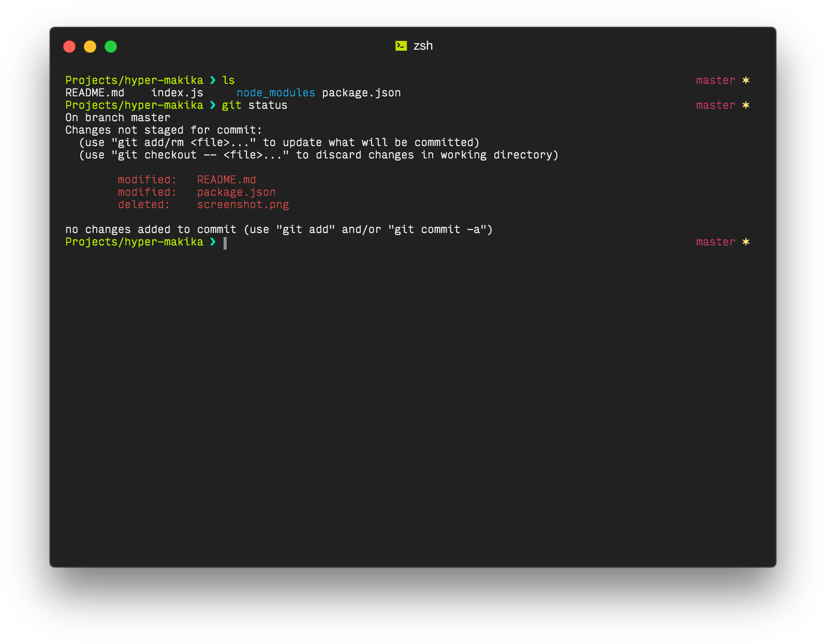Click the green prompt arrow before 'ls'
826x644 pixels.
coord(213,80)
